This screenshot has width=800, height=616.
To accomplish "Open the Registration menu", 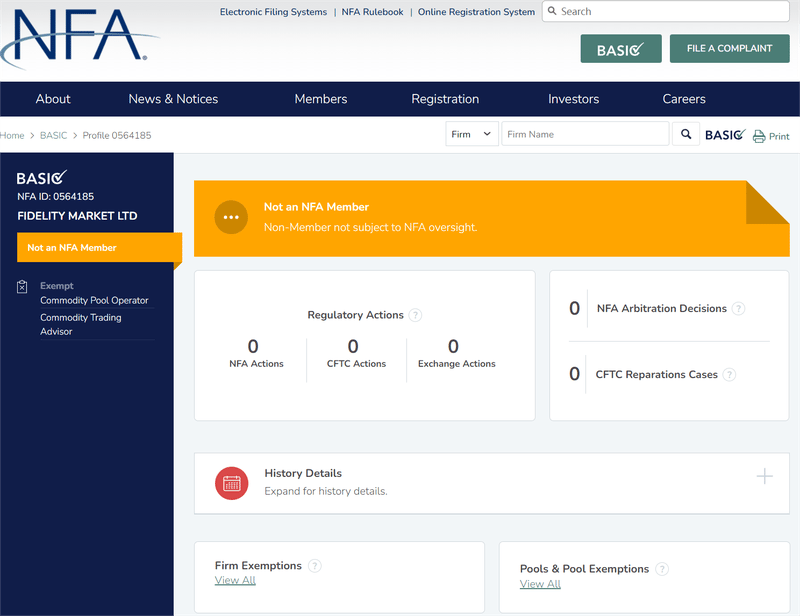I will click(445, 99).
